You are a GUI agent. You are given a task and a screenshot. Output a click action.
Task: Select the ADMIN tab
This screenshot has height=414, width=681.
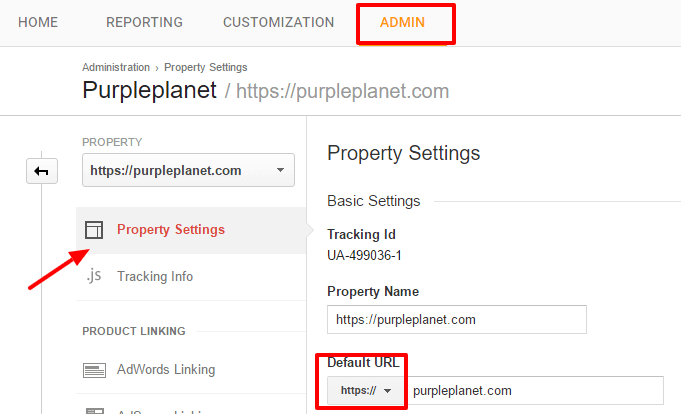point(403,22)
